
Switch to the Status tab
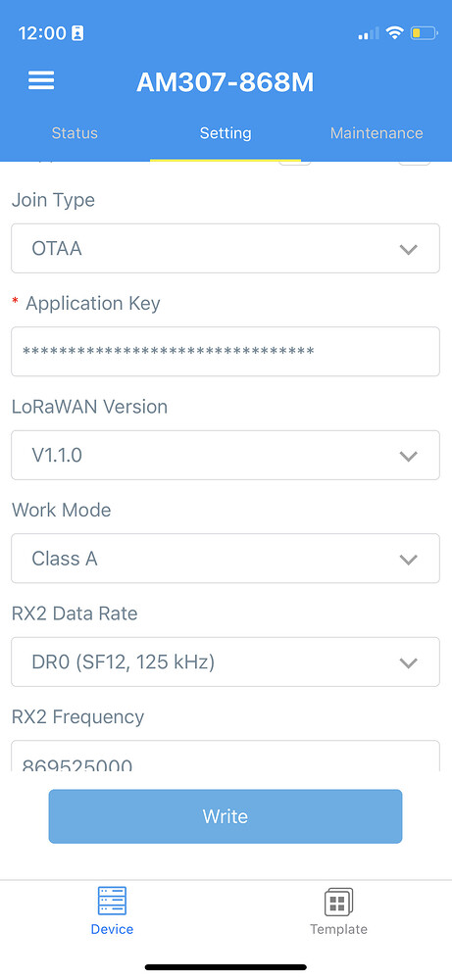coord(75,133)
